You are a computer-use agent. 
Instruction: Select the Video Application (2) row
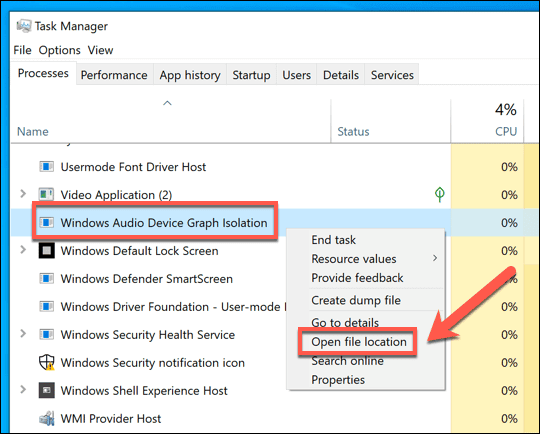[x=275, y=195]
